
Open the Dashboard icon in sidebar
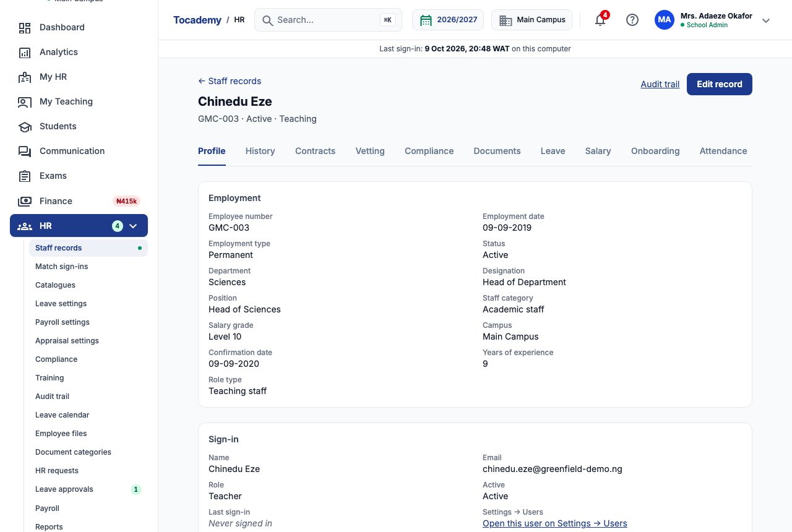25,27
